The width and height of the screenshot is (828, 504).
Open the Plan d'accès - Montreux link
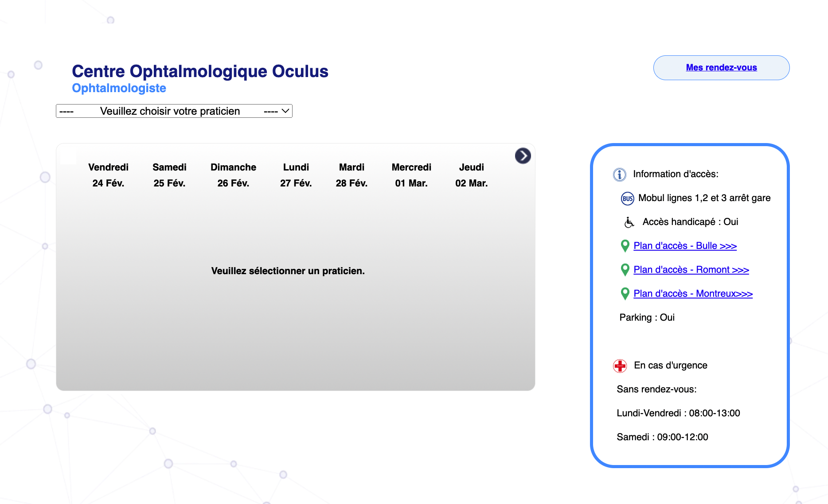pyautogui.click(x=693, y=294)
